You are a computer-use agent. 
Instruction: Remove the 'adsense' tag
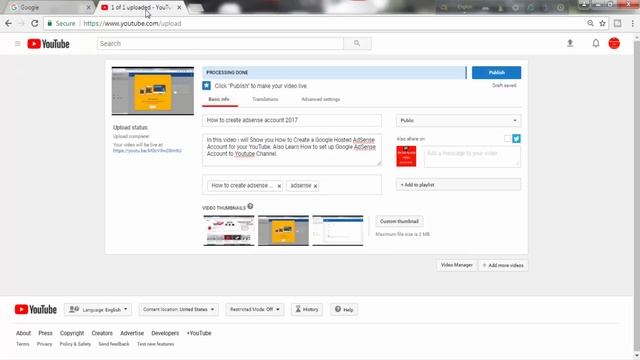[315, 186]
